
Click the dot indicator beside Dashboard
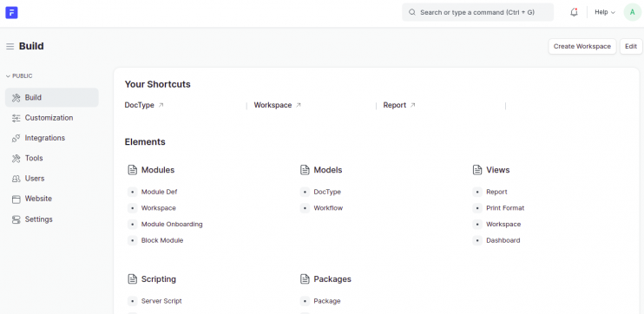[477, 240]
